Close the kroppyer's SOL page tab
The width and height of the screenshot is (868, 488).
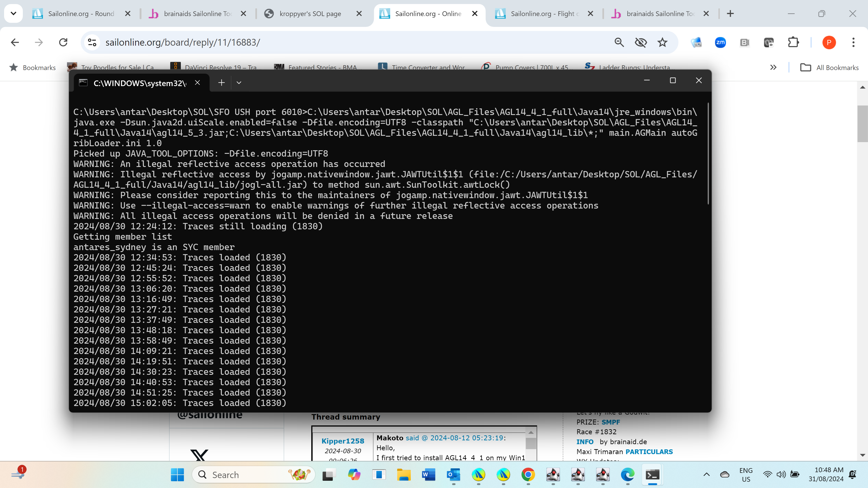[x=359, y=14]
